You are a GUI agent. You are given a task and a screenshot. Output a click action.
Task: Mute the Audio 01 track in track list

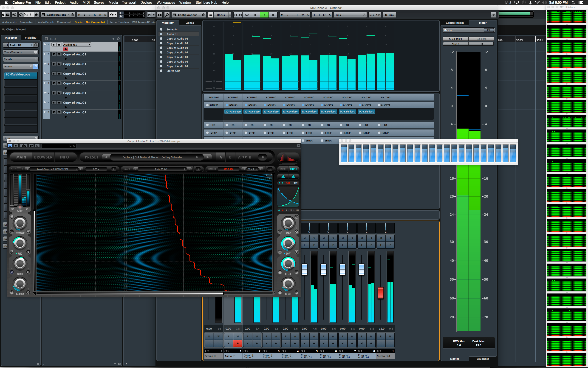54,45
